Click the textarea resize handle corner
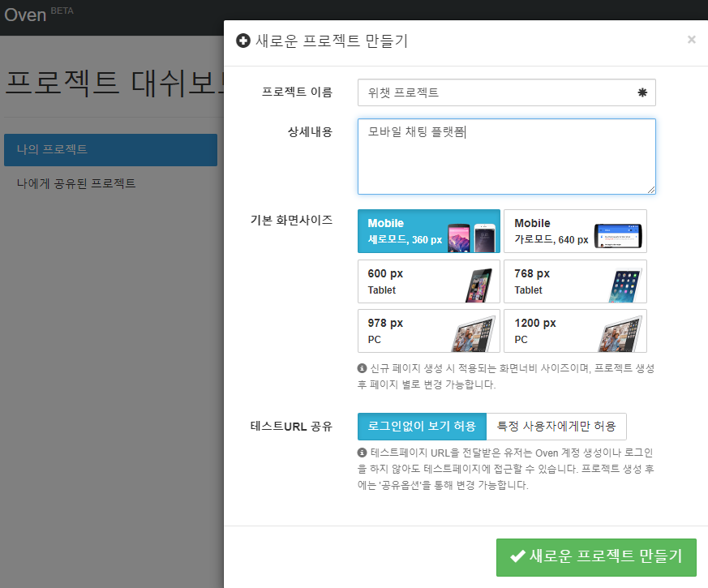 (x=650, y=190)
